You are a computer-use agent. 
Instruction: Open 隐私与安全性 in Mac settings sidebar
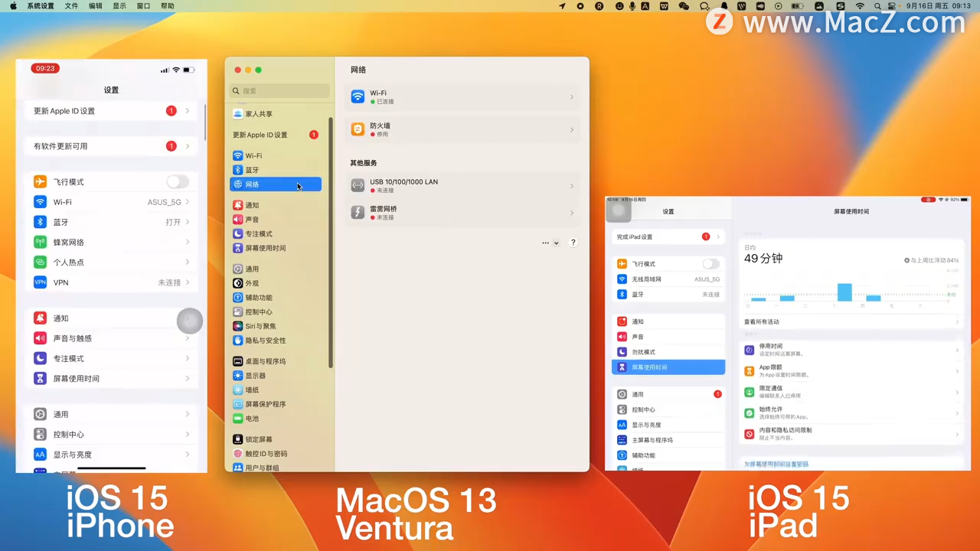click(x=276, y=341)
